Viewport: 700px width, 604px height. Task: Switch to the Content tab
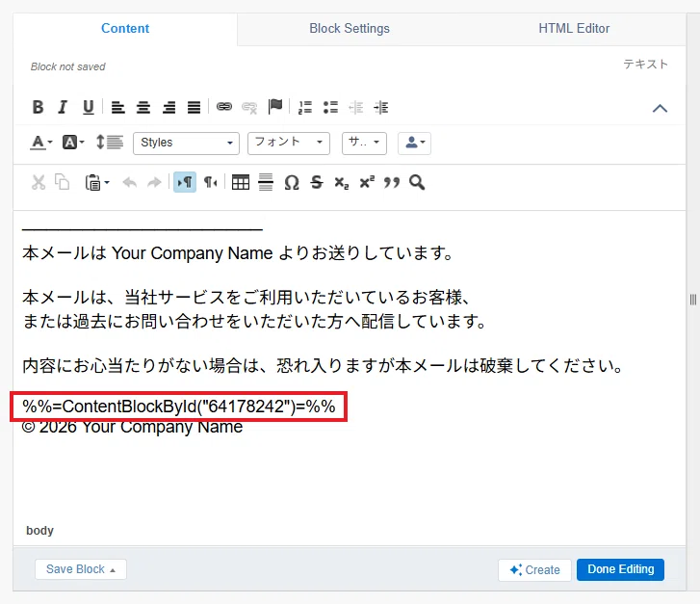click(x=125, y=29)
